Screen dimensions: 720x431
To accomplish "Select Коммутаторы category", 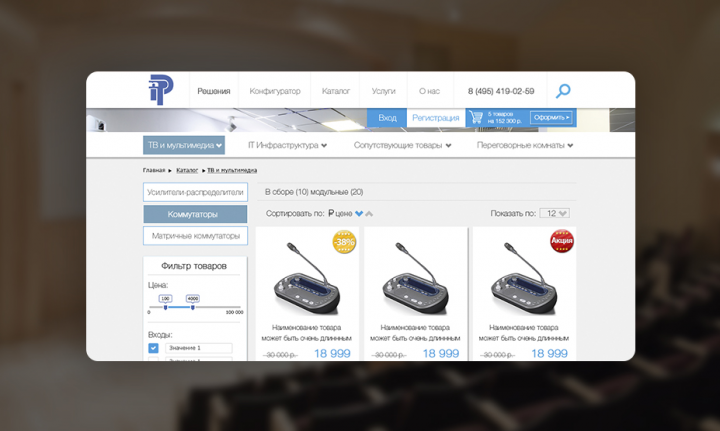I will (x=195, y=214).
